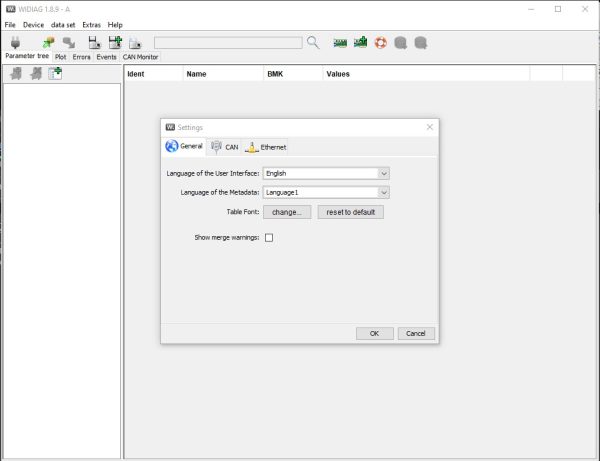600x461 pixels.
Task: Click the second gray tree icon below tabs
Action: coord(36,73)
